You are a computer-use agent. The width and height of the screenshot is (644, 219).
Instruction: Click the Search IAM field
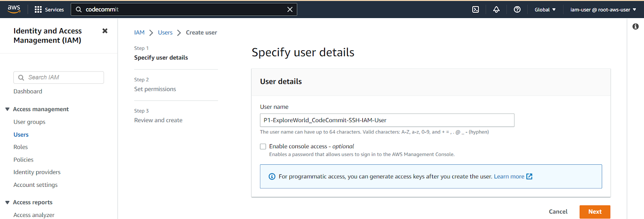(59, 78)
